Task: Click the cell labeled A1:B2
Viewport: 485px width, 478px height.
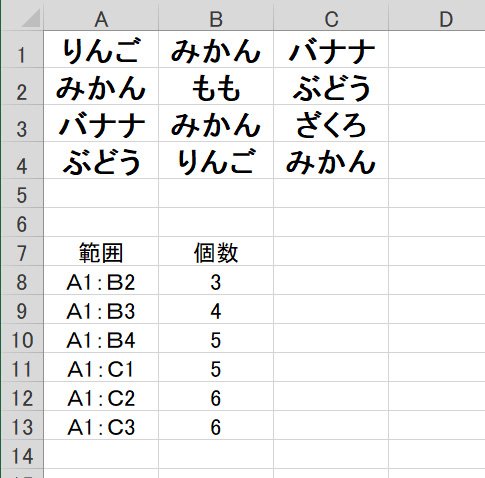Action: (101, 280)
